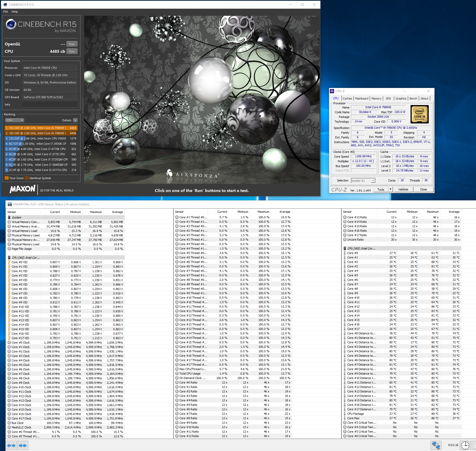The width and height of the screenshot is (476, 451).
Task: Select ranking entry 3 Xeon X5650
Action: pyautogui.click(x=41, y=138)
